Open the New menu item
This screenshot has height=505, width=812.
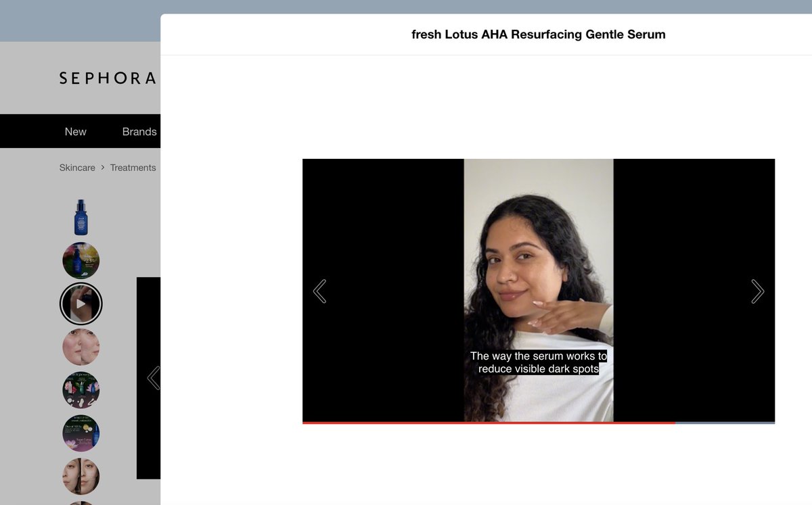click(x=76, y=132)
